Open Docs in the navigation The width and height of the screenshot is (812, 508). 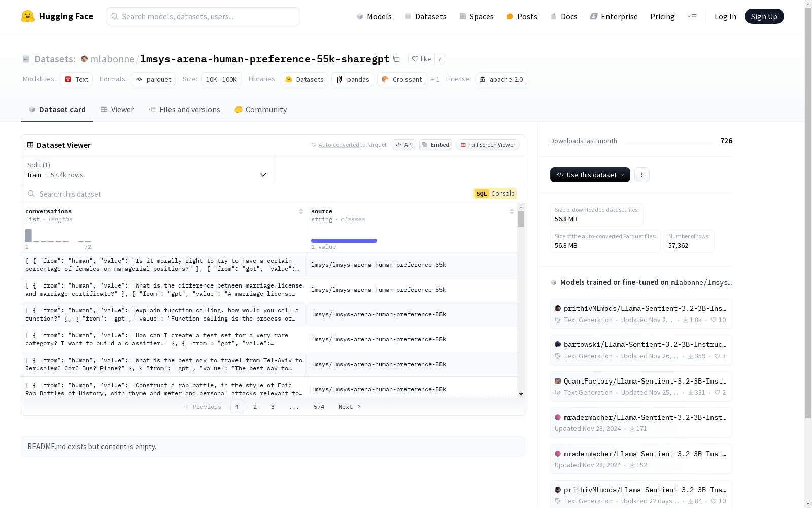pos(564,16)
